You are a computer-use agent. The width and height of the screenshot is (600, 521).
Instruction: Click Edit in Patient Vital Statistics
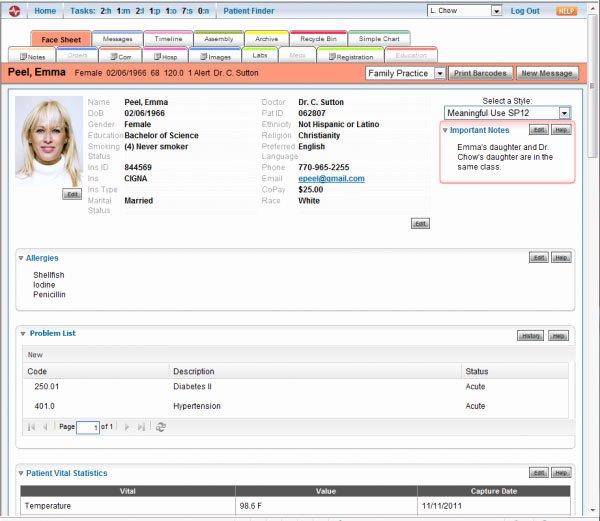[539, 473]
